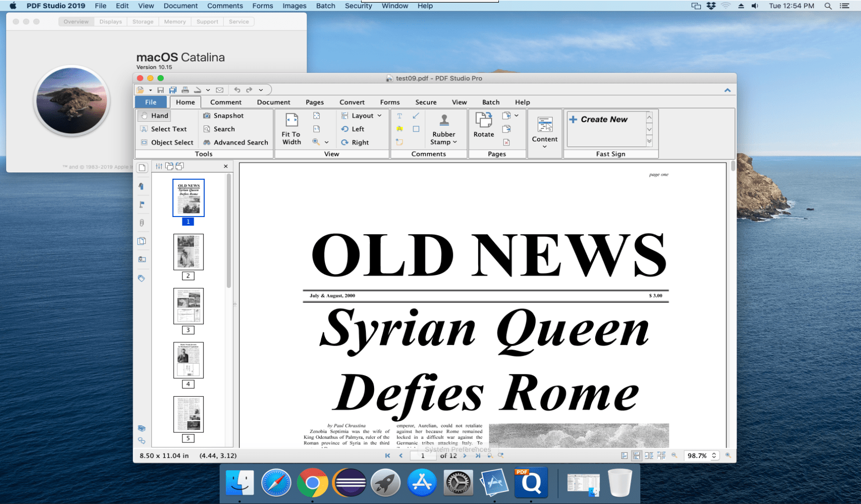Go to the next page
861x504 pixels.
(x=465, y=456)
